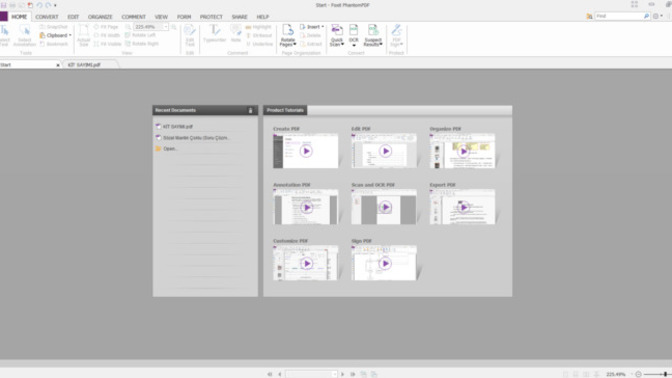The height and width of the screenshot is (378, 672).
Task: Click the Save icon in quick access toolbar
Action: click(x=4, y=5)
